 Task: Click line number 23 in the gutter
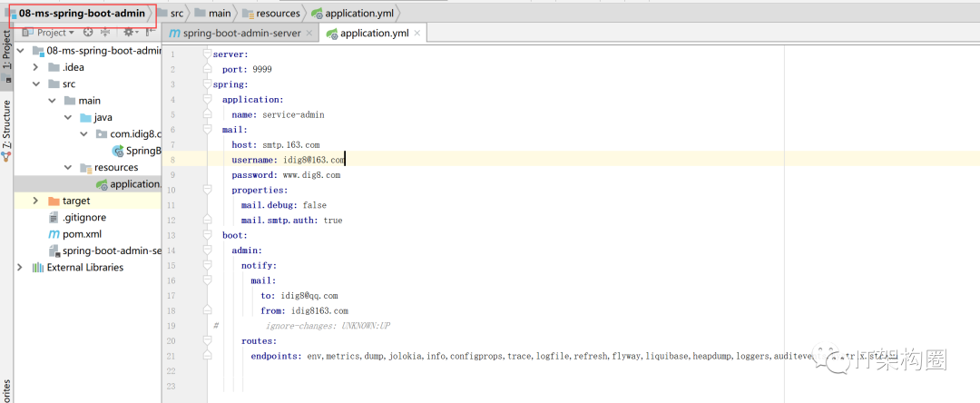(x=171, y=386)
